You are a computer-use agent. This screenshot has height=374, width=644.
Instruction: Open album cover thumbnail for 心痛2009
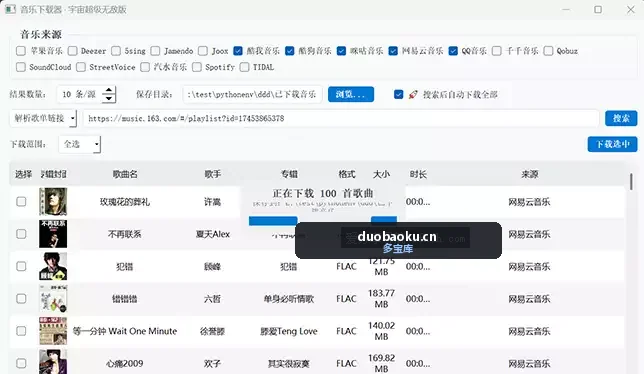(x=53, y=362)
